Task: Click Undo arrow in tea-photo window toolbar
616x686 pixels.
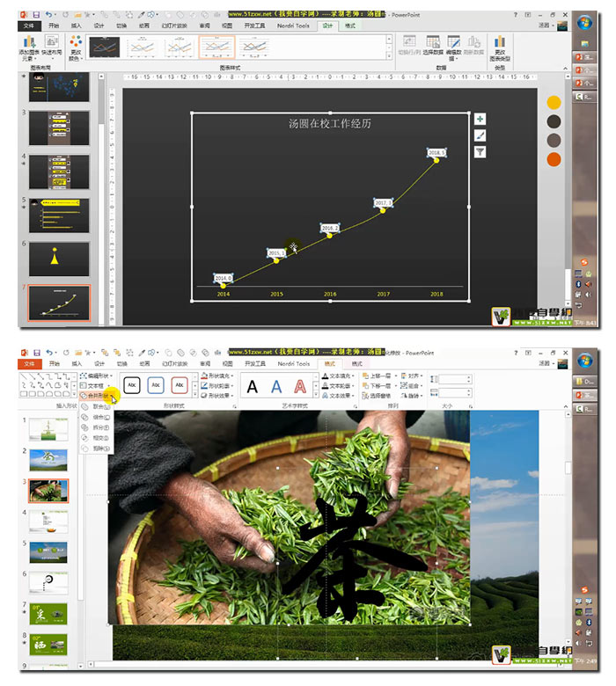Action: point(49,353)
